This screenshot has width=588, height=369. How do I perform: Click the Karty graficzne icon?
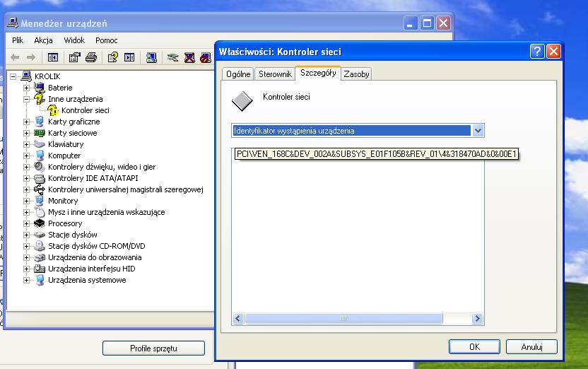click(40, 122)
